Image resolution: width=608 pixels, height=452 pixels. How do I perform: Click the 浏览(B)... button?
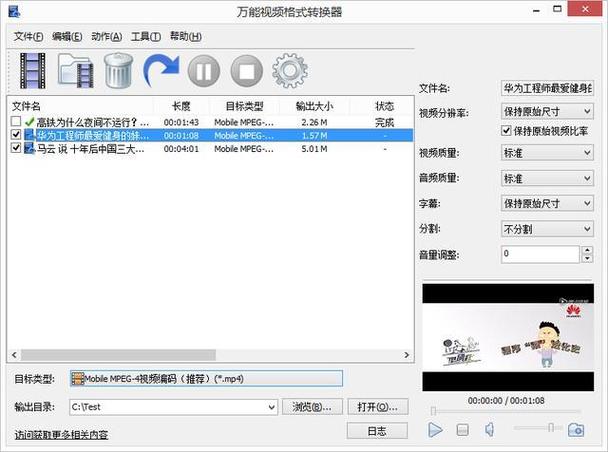(312, 407)
